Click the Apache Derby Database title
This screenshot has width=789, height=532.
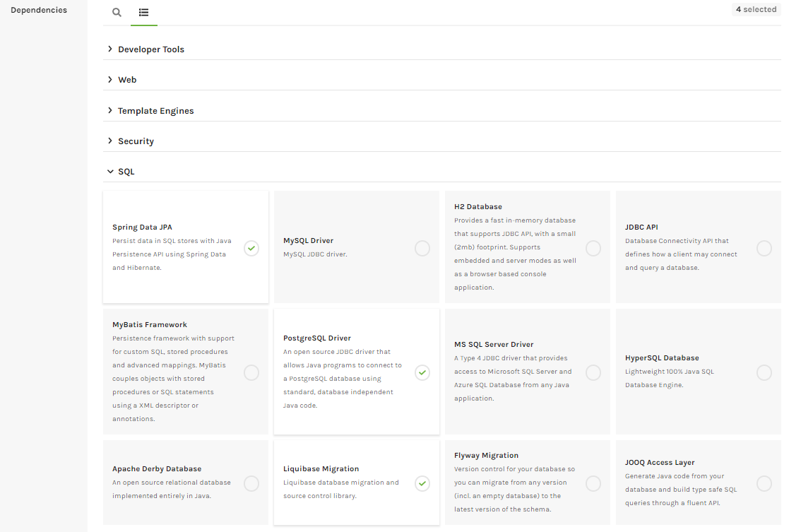[x=157, y=468]
